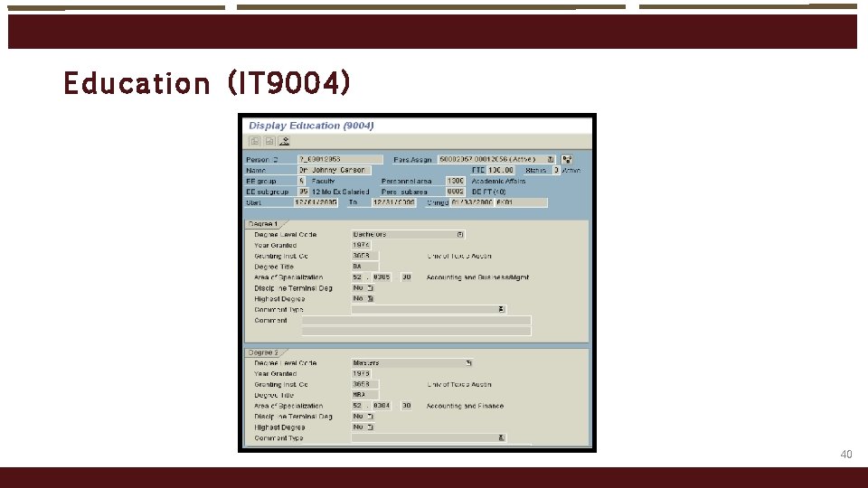Click the Name field Dr. Johnny Carson
The width and height of the screenshot is (868, 488).
[x=334, y=171]
